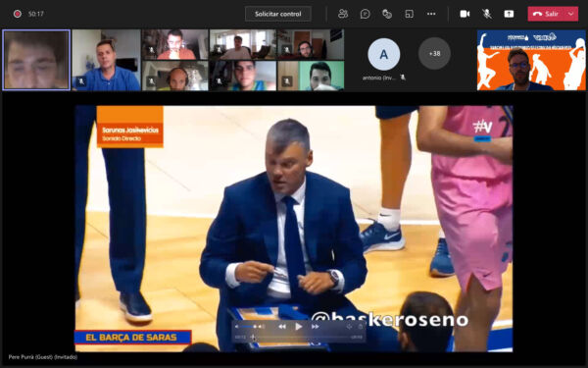Leave the meeting with Salir
Image resolution: width=588 pixels, height=368 pixels.
coord(546,14)
